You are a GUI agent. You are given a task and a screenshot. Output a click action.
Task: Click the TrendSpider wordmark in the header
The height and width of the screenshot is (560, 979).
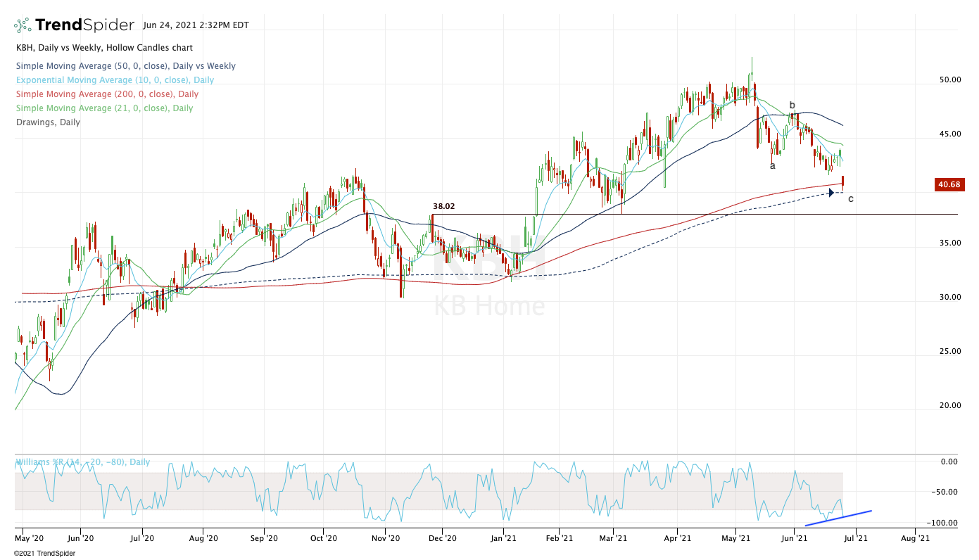(84, 25)
